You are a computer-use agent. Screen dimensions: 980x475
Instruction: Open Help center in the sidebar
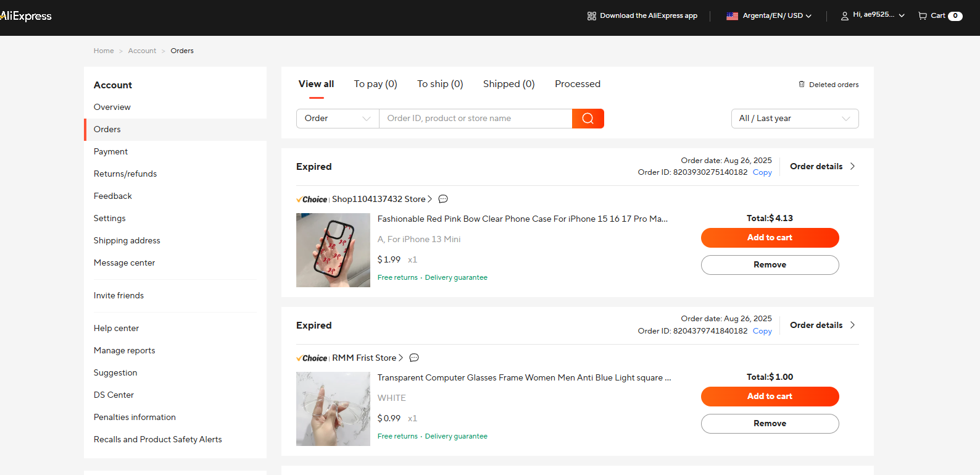117,329
